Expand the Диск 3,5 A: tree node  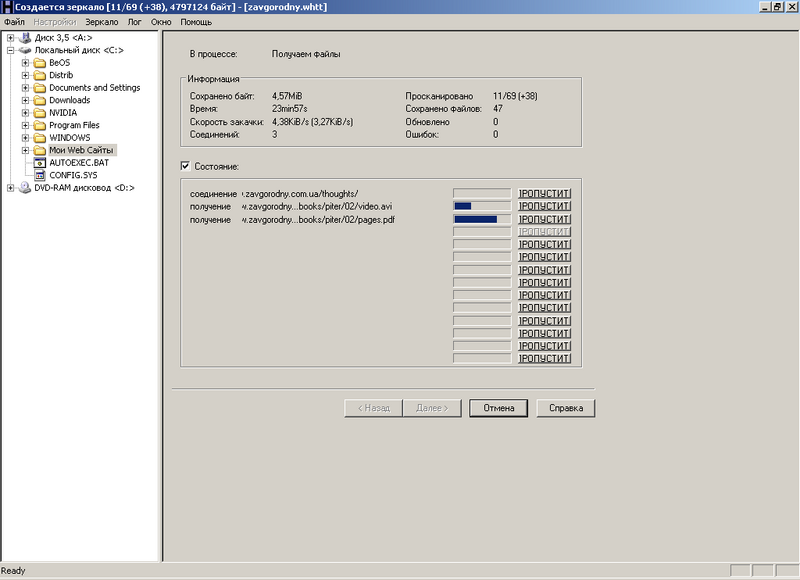point(10,38)
